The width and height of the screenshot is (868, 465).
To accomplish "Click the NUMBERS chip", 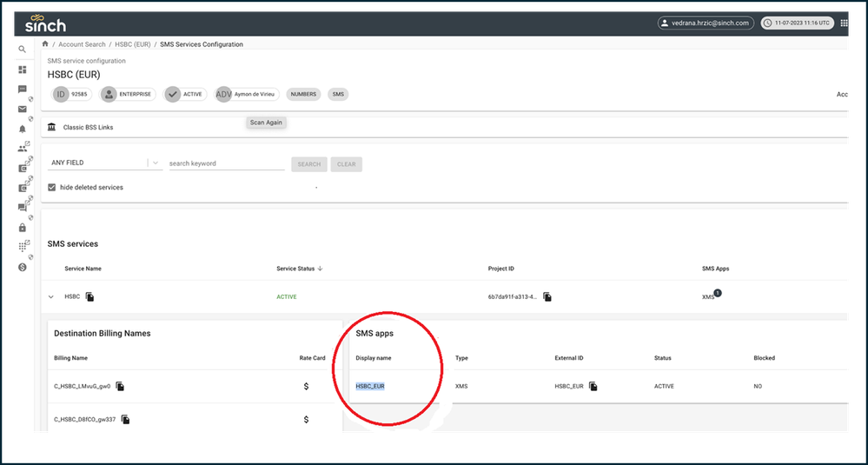I will (303, 94).
